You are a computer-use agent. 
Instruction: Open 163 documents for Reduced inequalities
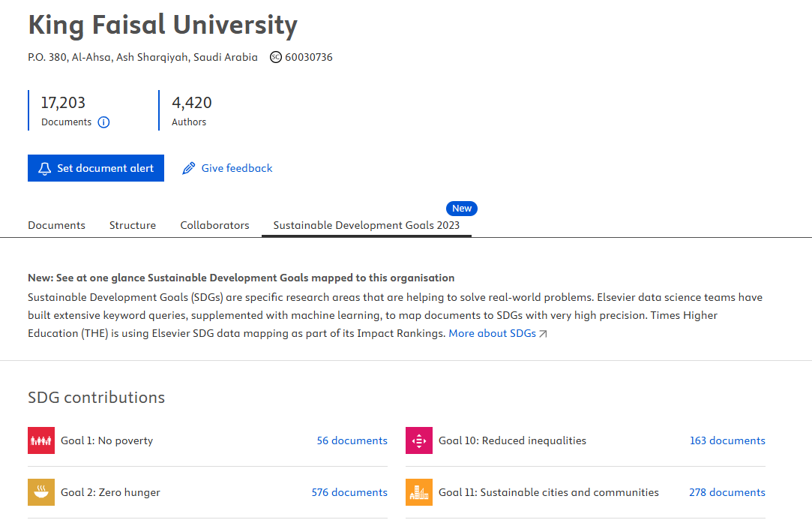pyautogui.click(x=727, y=440)
